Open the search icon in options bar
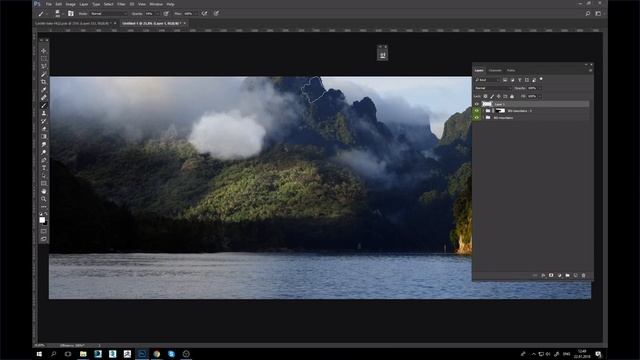 [588, 13]
